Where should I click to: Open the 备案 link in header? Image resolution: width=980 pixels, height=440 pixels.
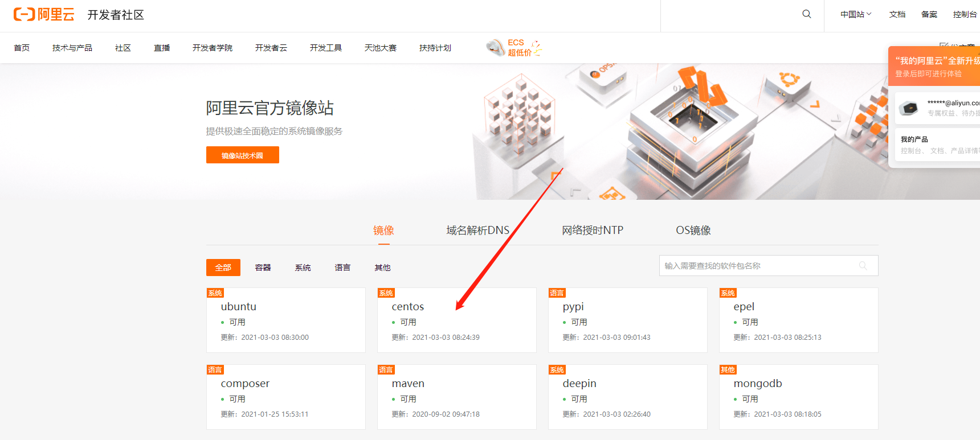(x=929, y=14)
